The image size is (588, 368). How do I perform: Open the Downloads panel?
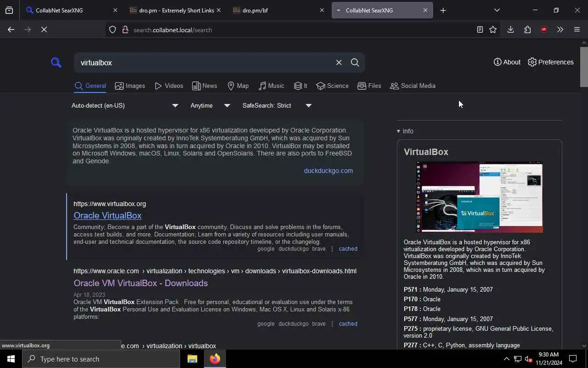[510, 29]
